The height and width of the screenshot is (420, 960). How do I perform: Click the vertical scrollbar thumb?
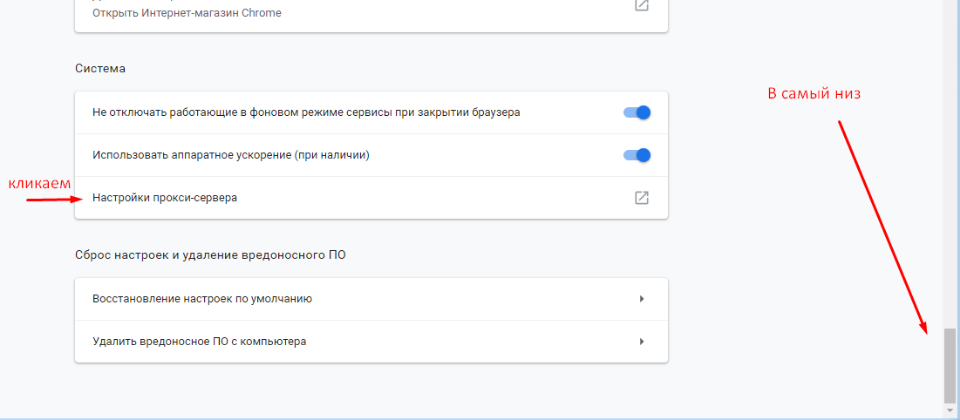[950, 365]
